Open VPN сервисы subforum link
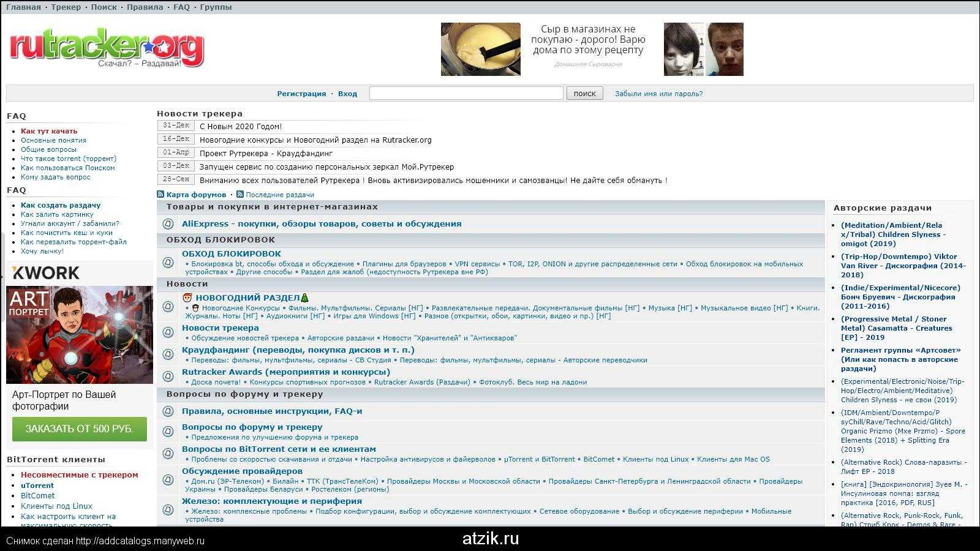 point(477,264)
